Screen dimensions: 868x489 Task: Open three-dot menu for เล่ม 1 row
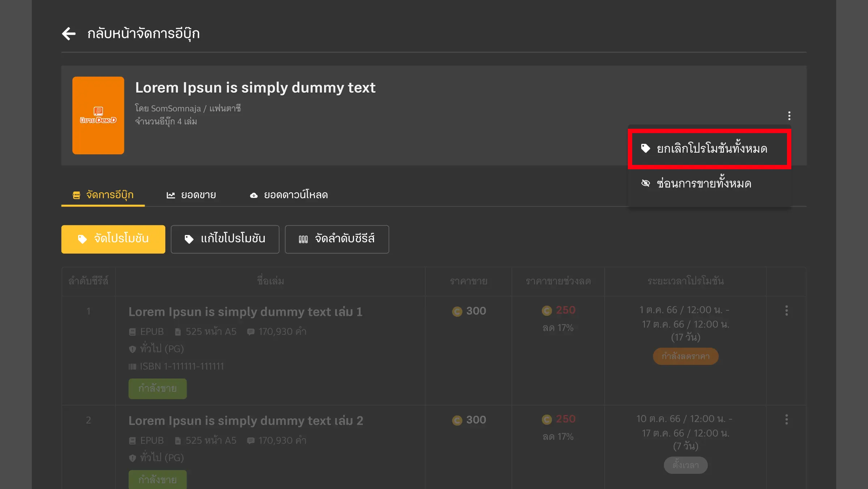click(x=787, y=311)
